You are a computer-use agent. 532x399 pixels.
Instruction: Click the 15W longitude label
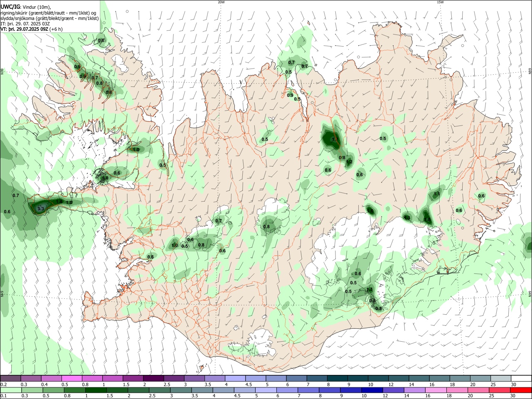coord(440,2)
